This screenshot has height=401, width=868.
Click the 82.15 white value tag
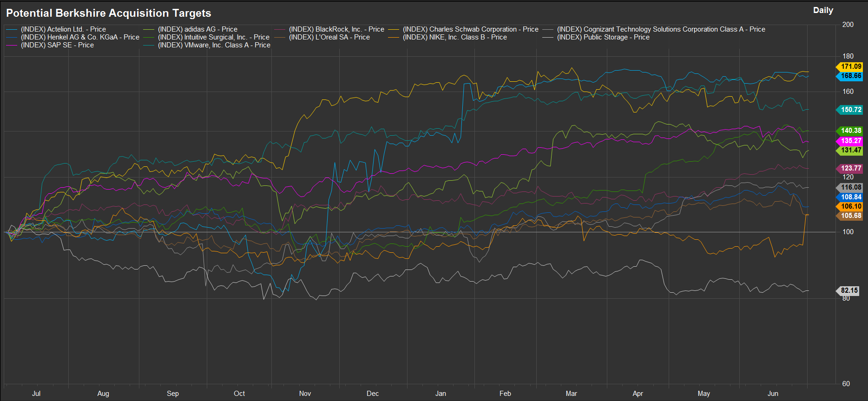click(x=848, y=290)
